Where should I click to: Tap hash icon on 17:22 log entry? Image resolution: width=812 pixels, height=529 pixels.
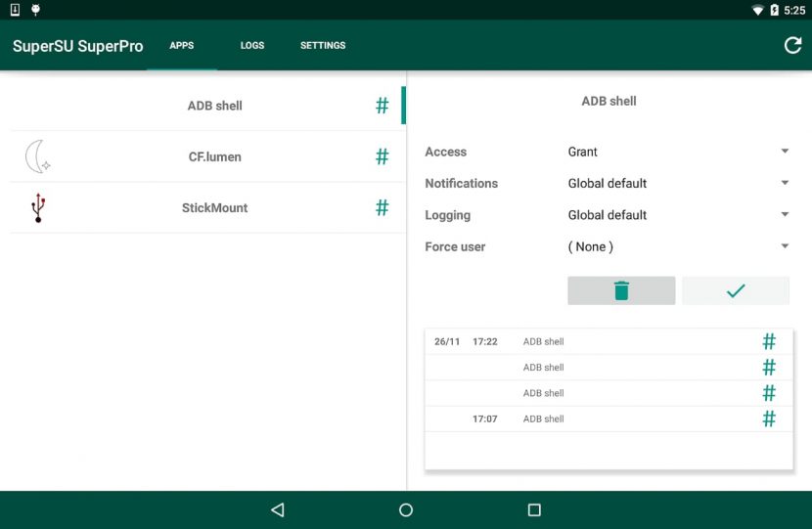(769, 341)
